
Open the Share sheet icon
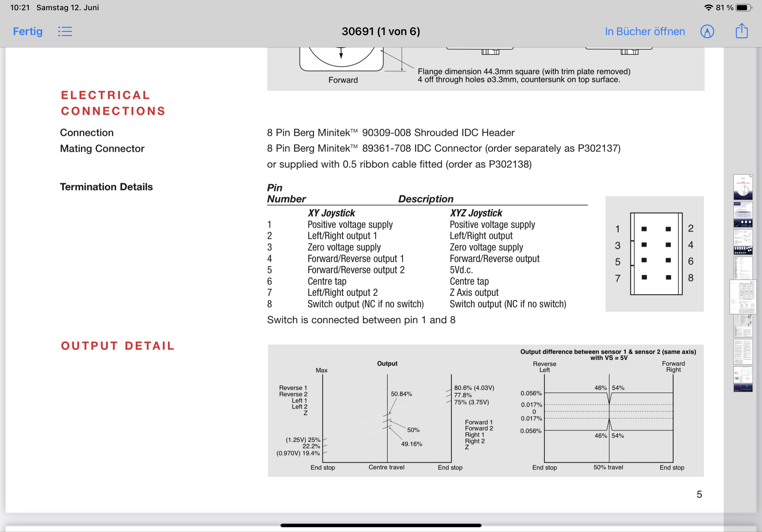742,31
